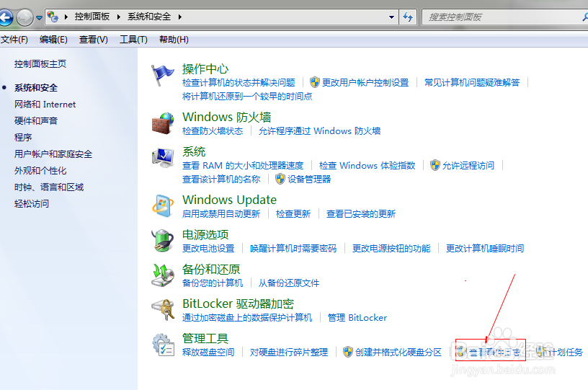588x390 pixels.
Task: Open 对硬盘进行碎片整理 link
Action: (x=289, y=352)
